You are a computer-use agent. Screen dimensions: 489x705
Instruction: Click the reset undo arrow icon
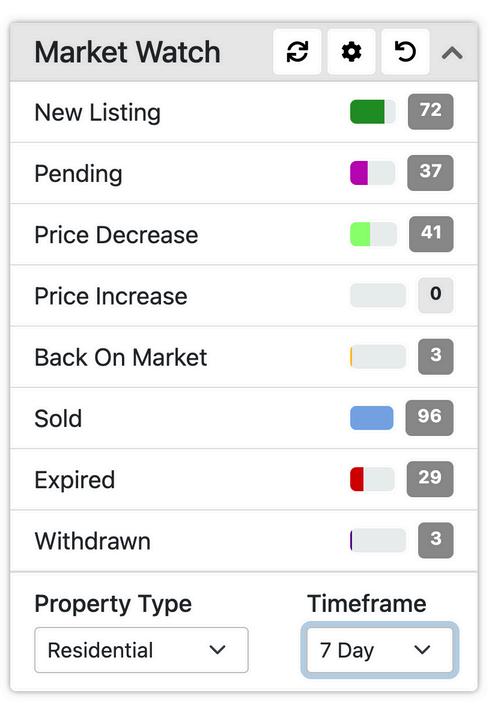point(405,52)
